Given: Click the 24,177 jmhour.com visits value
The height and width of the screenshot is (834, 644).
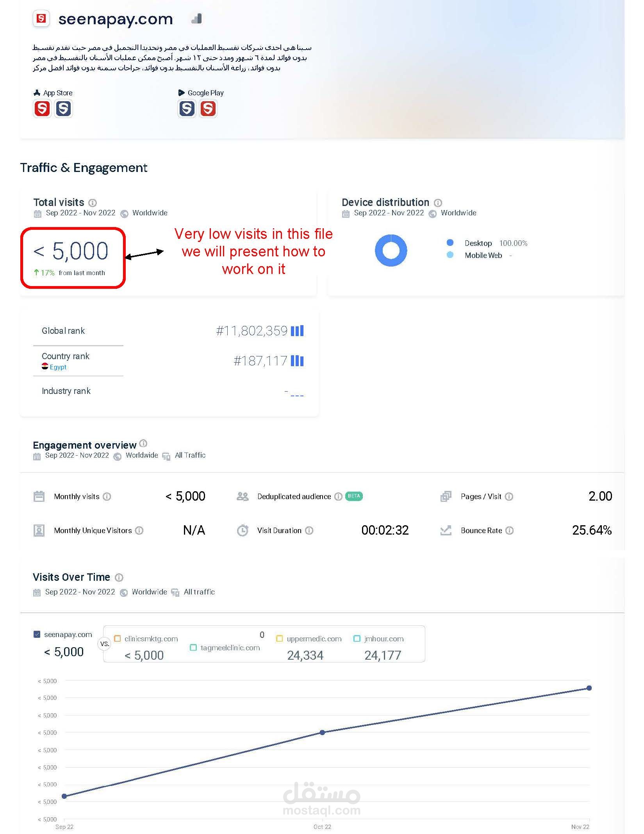Looking at the screenshot, I should 383,655.
